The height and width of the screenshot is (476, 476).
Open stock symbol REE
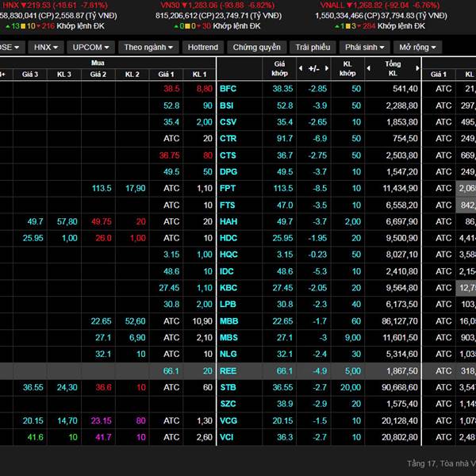[x=228, y=371]
